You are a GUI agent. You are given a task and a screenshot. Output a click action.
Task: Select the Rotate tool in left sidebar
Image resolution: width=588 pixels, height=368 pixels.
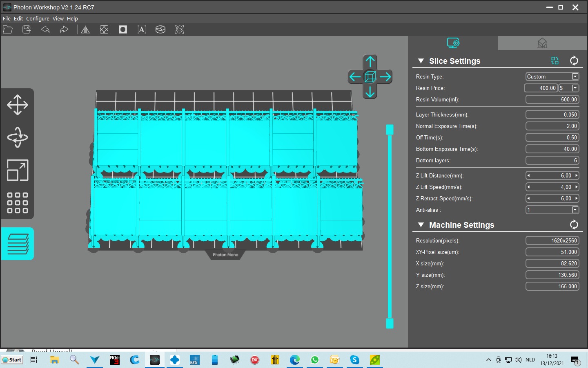point(18,137)
